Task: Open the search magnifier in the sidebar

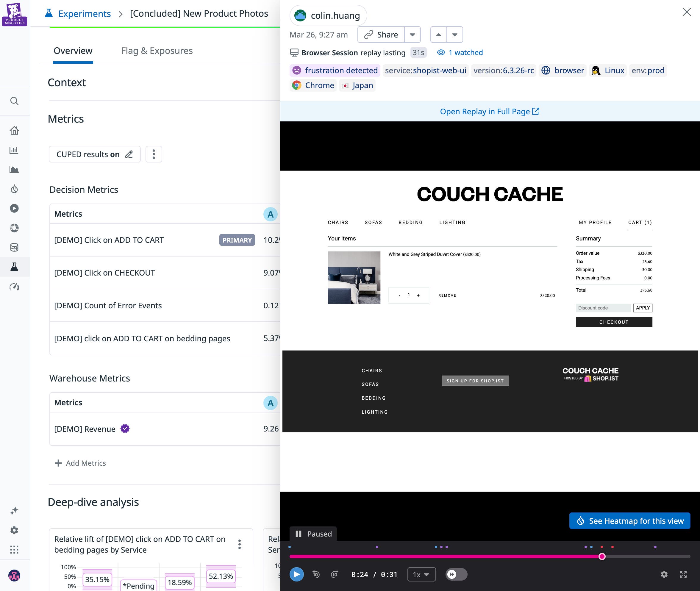Action: (14, 101)
